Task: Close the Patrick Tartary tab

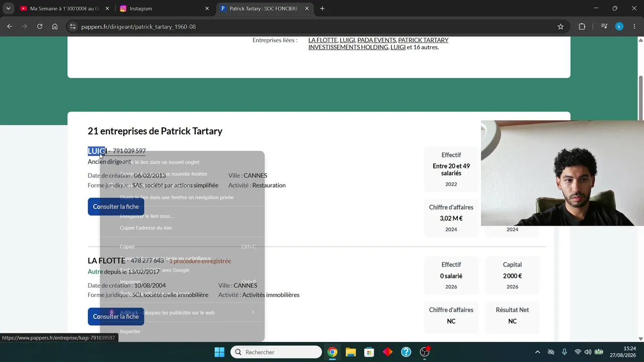Action: coord(307,9)
